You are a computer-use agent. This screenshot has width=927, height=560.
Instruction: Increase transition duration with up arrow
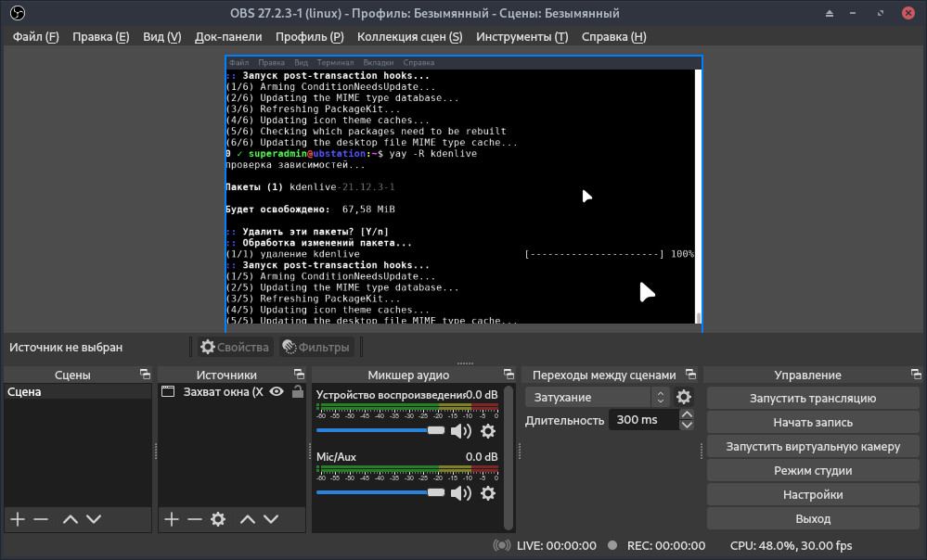tap(687, 414)
